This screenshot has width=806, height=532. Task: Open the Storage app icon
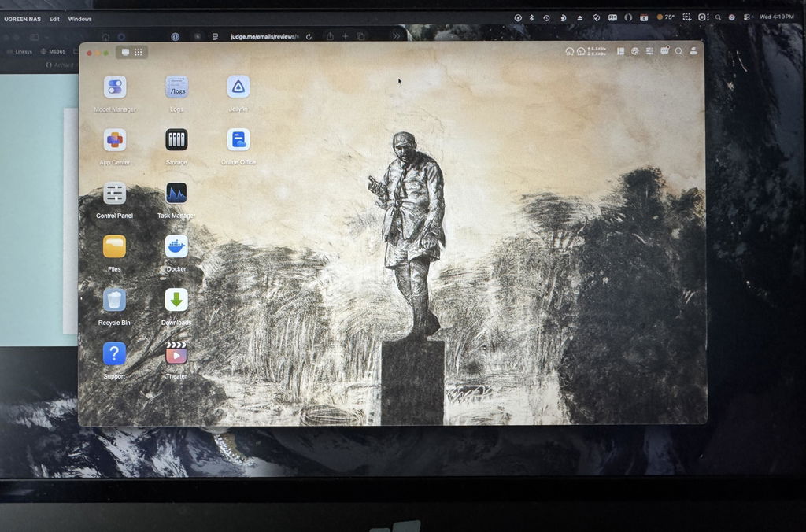[176, 140]
